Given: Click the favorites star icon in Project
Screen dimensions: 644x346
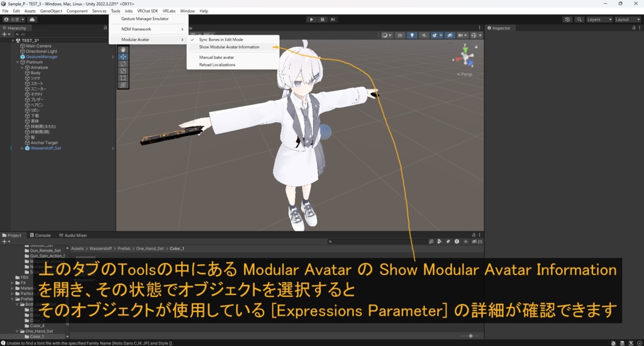Looking at the screenshot, I should [x=465, y=242].
